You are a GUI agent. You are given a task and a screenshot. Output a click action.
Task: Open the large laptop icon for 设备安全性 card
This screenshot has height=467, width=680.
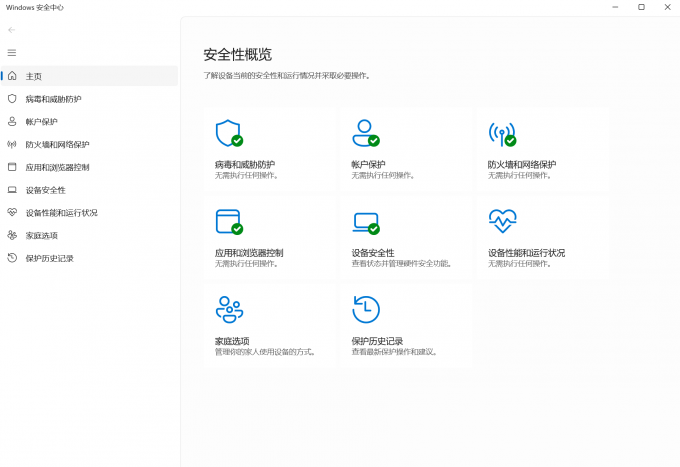click(366, 223)
